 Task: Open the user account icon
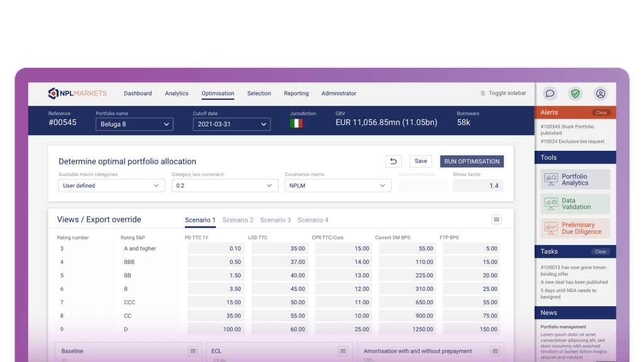coord(601,93)
